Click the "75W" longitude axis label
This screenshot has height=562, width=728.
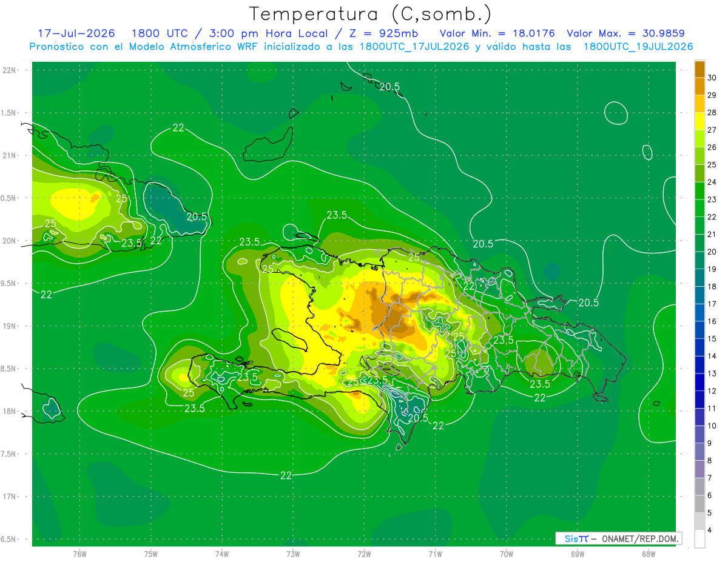coord(151,554)
